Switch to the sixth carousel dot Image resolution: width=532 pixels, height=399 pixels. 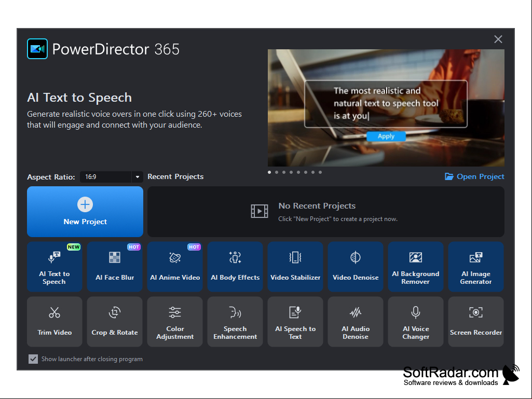306,172
